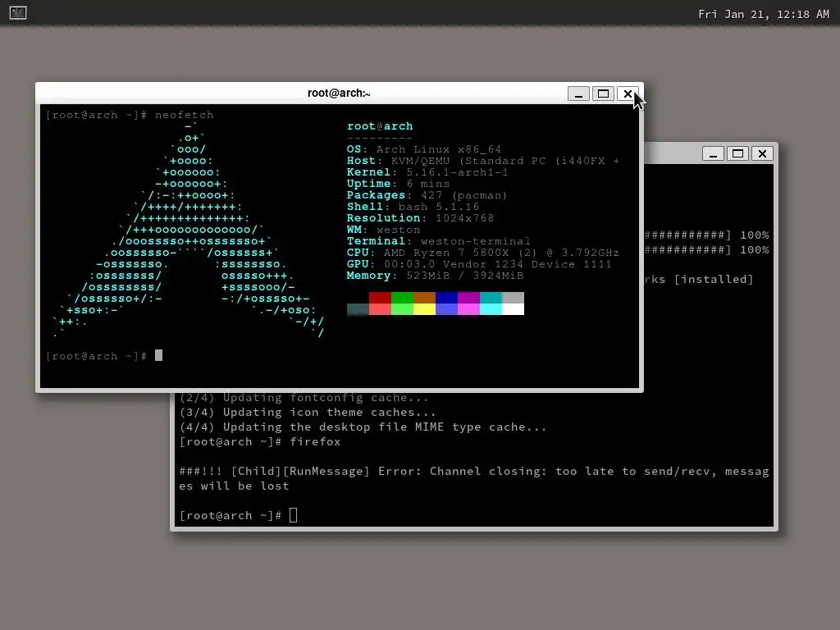This screenshot has width=840, height=630.
Task: Click the Host: KVM/QEMU line
Action: click(483, 161)
